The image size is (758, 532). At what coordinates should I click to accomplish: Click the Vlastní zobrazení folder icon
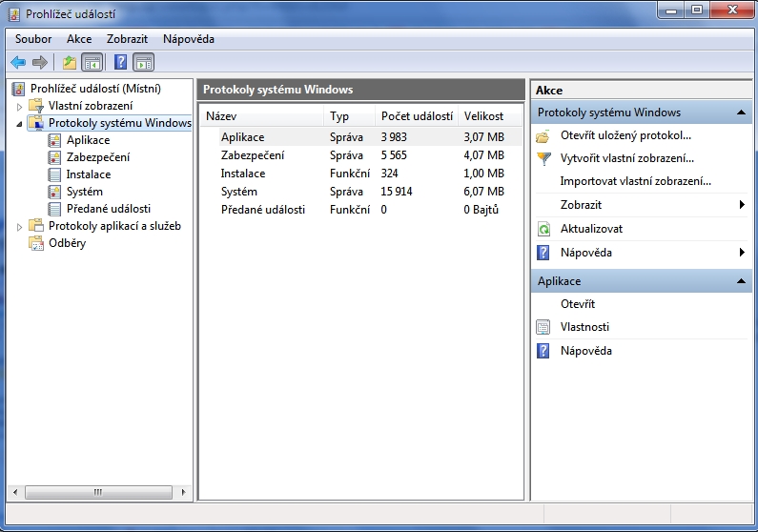pyautogui.click(x=36, y=106)
